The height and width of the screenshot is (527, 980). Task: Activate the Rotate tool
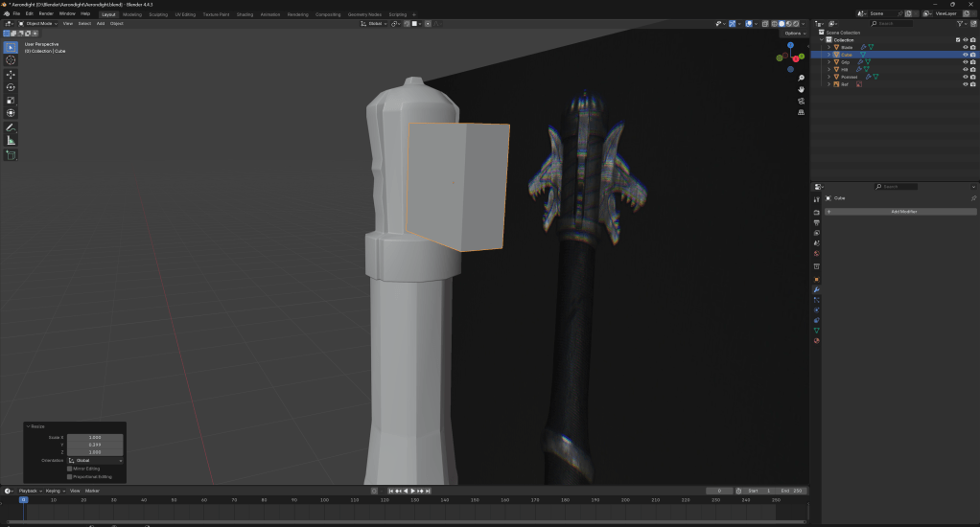pos(11,87)
